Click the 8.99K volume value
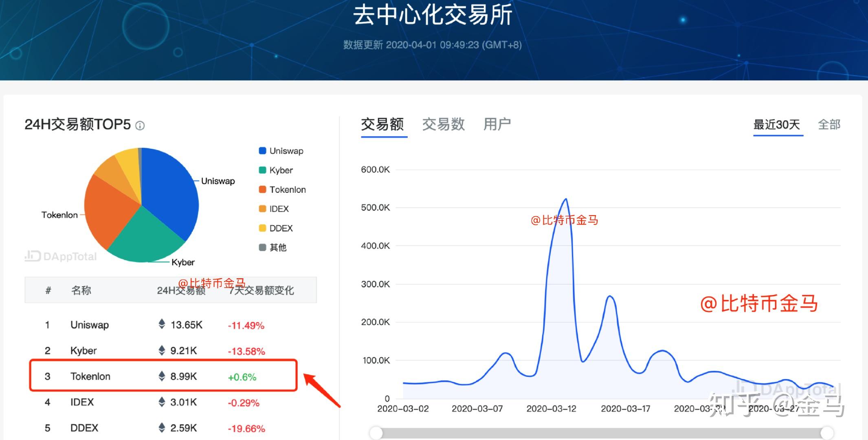 click(x=184, y=376)
